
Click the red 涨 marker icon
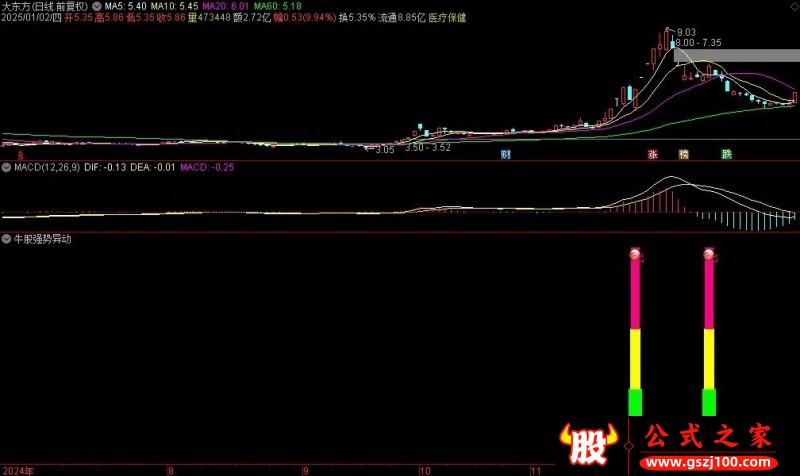click(653, 154)
